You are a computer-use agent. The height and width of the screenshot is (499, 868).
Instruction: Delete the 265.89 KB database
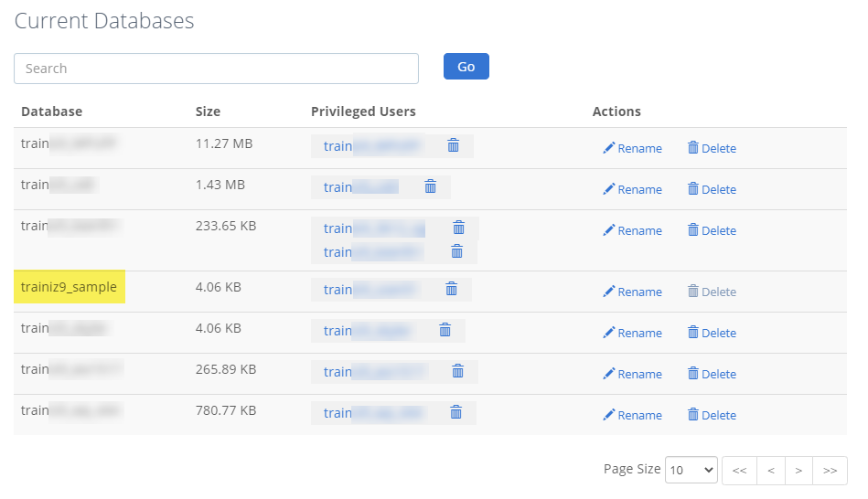tap(712, 374)
